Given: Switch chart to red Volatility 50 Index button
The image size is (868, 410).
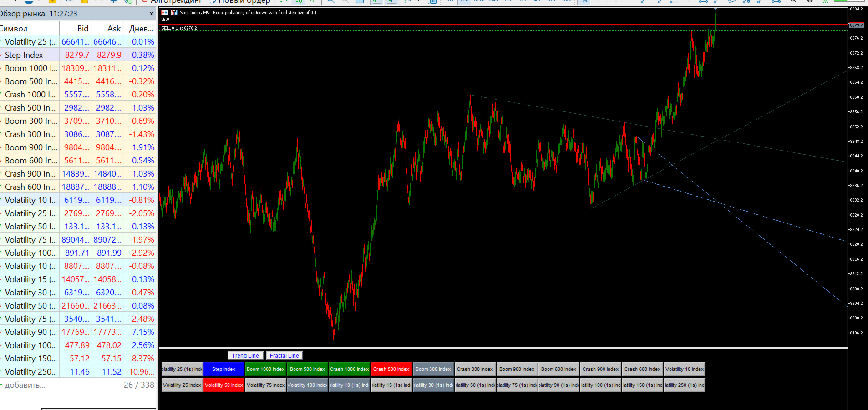Looking at the screenshot, I should (223, 385).
